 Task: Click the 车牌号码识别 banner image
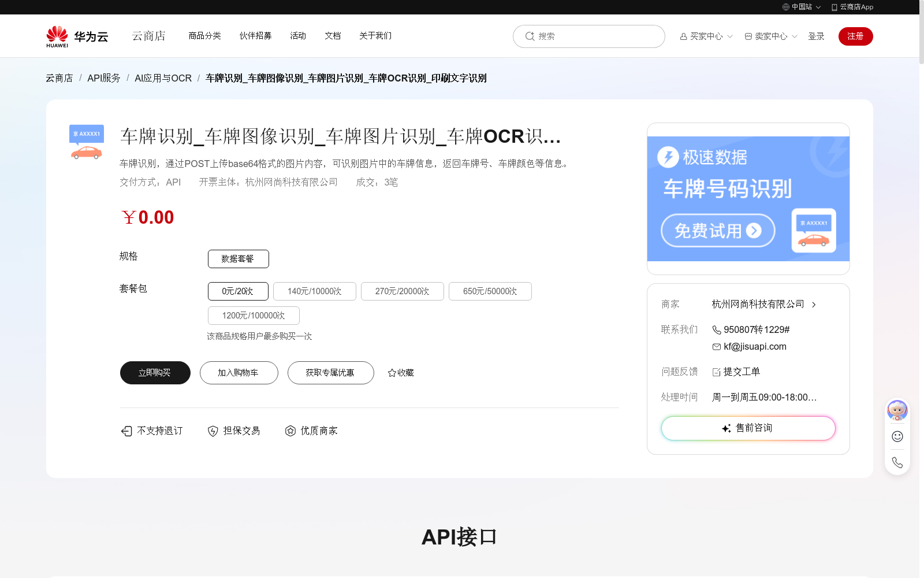click(x=748, y=199)
